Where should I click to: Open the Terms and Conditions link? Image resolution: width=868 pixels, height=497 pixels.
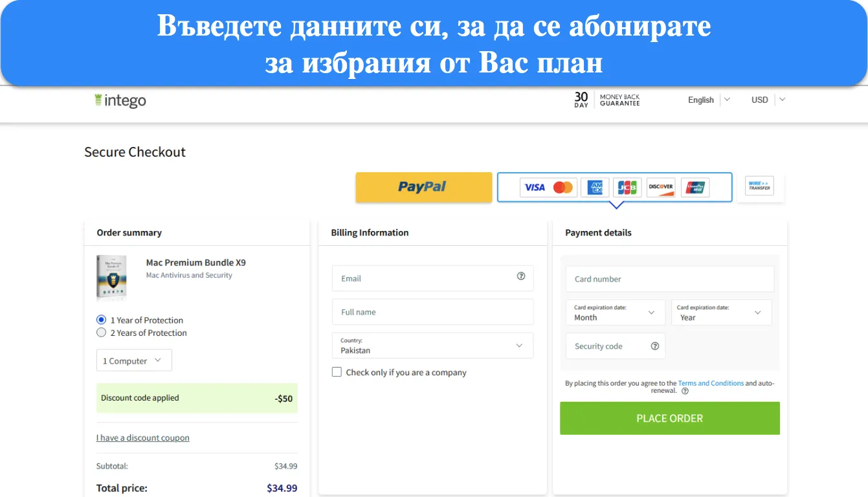tap(711, 383)
